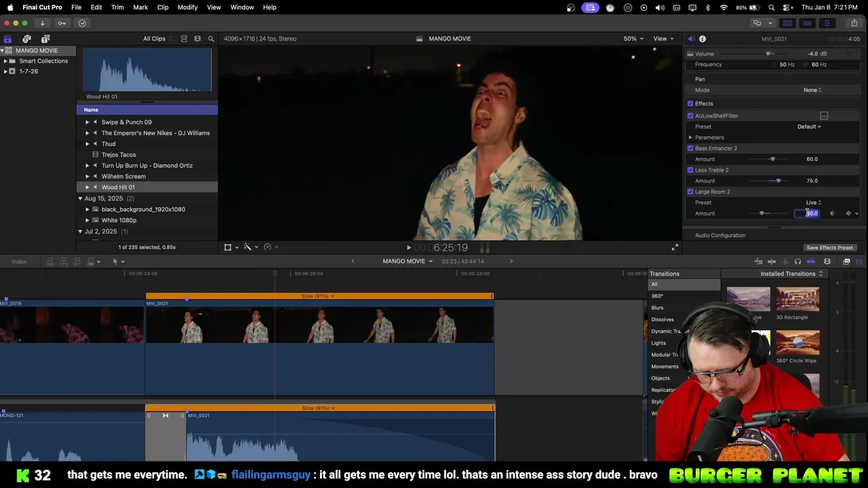868x488 pixels.
Task: Open AULowShelfFilter Preset Default dropdown
Action: pyautogui.click(x=809, y=127)
